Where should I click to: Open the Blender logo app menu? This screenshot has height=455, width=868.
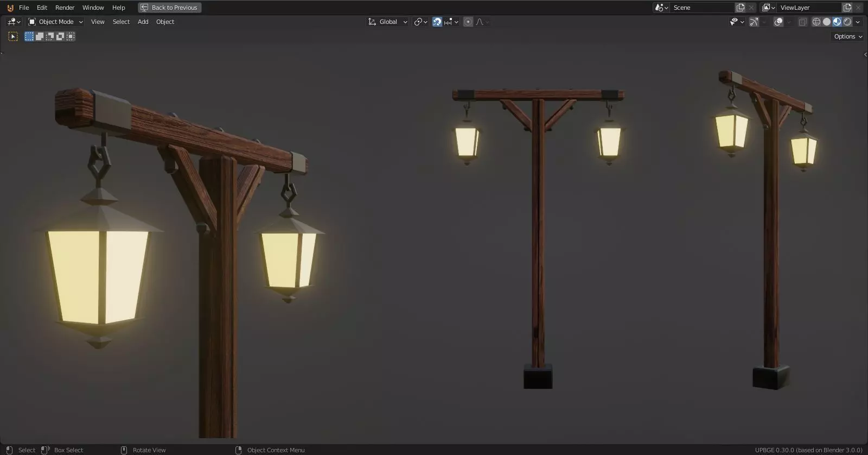(10, 8)
